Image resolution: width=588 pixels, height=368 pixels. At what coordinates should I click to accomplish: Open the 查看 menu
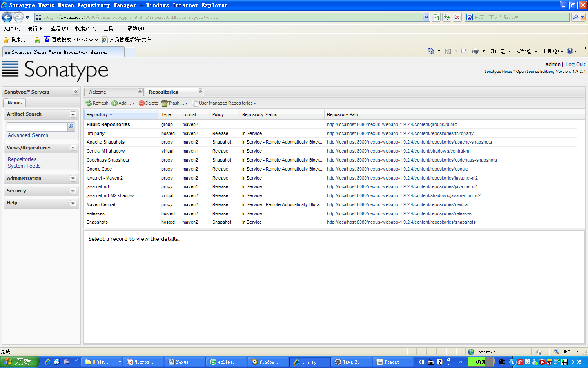[x=59, y=29]
